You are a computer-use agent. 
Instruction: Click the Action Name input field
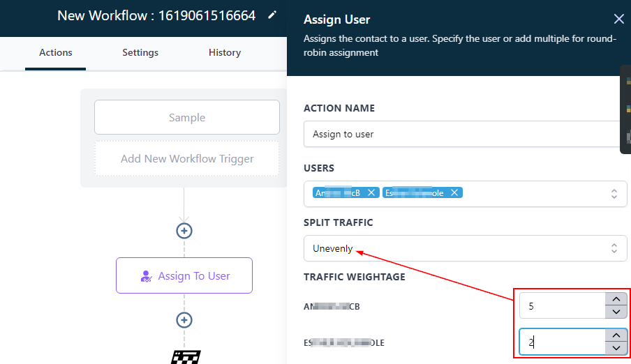coord(461,134)
